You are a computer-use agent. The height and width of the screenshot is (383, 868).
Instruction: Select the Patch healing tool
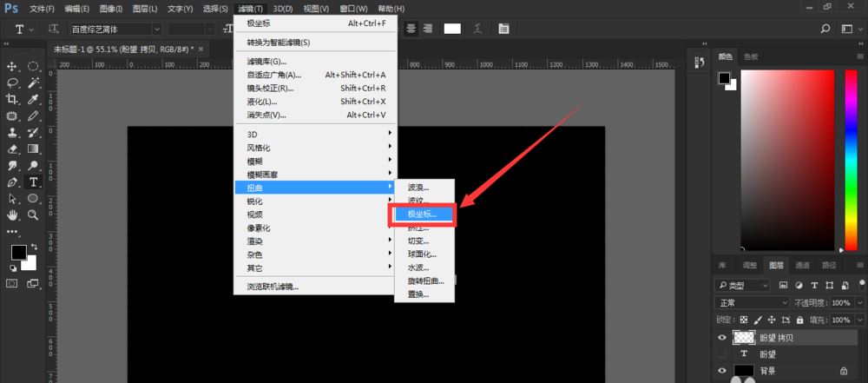(x=12, y=116)
